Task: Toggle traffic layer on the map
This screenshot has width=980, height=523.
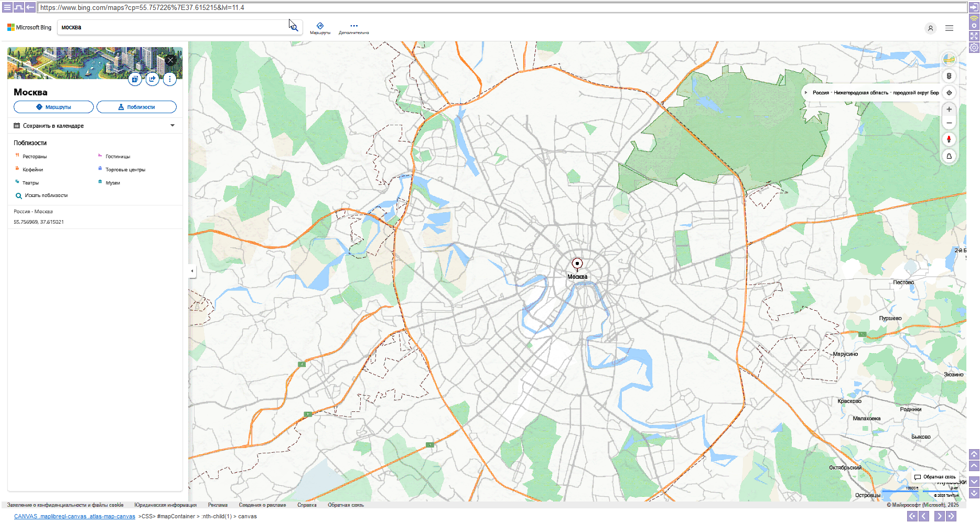Action: coord(949,76)
